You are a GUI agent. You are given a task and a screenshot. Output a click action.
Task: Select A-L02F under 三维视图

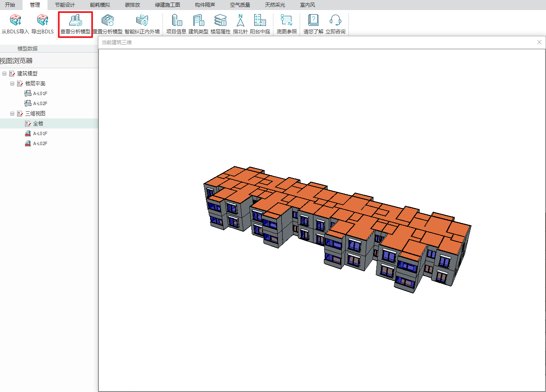coord(40,143)
